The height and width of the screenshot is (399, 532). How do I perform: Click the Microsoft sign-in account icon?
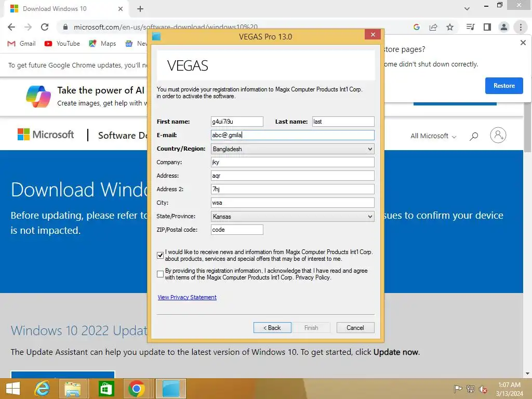coord(498,135)
